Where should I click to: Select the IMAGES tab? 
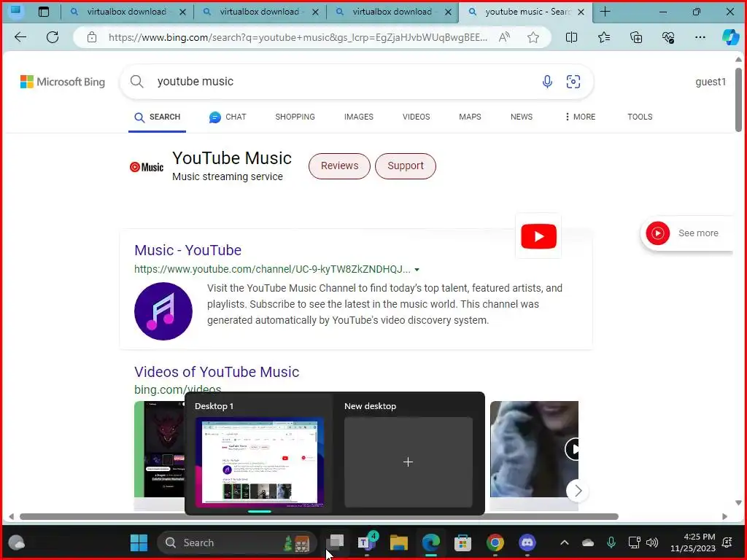click(x=359, y=117)
